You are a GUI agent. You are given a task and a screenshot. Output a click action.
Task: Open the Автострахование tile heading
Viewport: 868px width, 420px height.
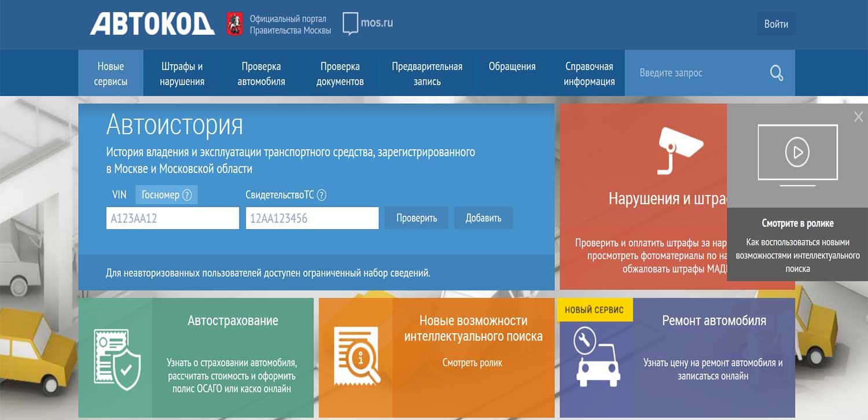point(233,320)
